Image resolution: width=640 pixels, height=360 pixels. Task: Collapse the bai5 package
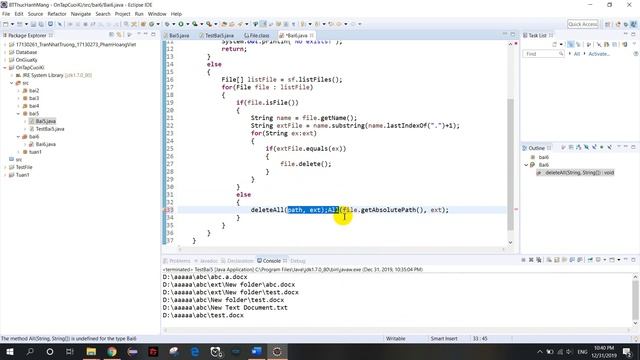pos(18,113)
